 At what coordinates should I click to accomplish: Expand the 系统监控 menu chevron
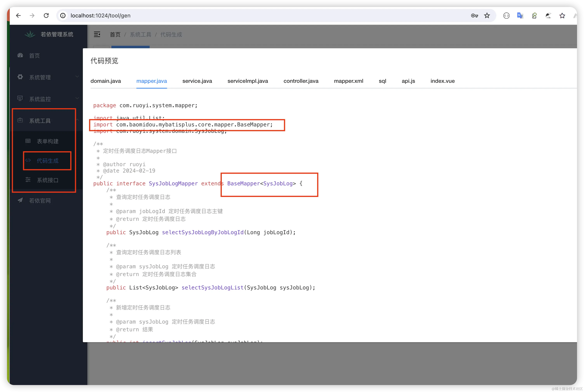(x=77, y=98)
